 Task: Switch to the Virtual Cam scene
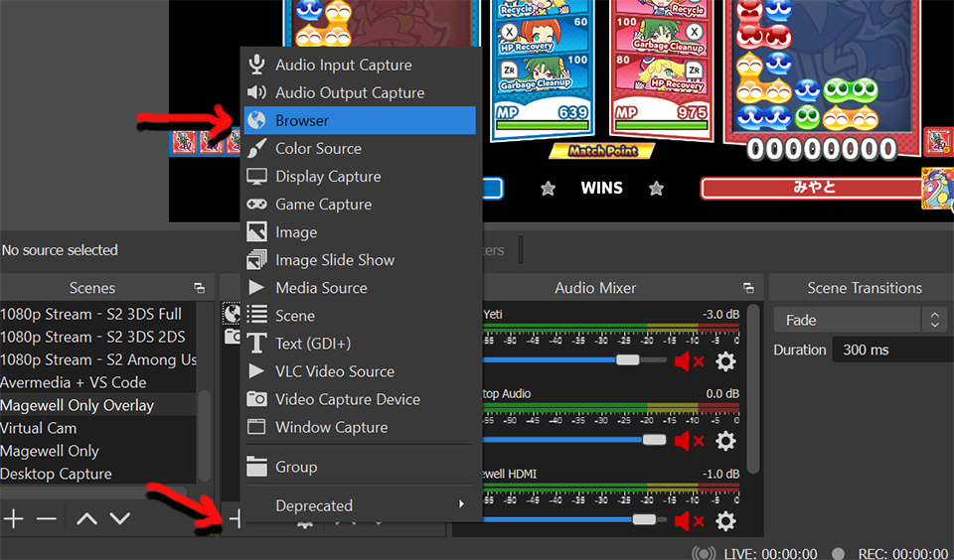(x=98, y=428)
